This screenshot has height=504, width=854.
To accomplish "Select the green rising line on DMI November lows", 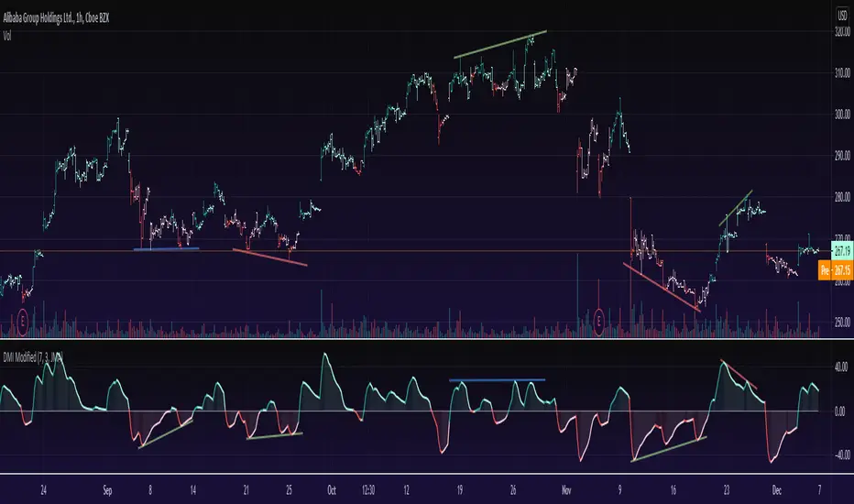I will (669, 449).
